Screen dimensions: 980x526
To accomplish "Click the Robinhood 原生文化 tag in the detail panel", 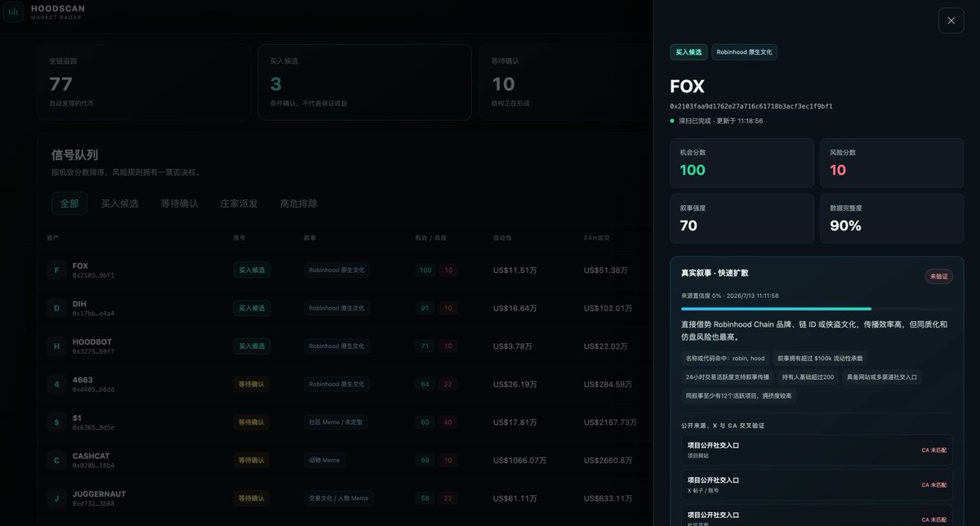I will 744,52.
